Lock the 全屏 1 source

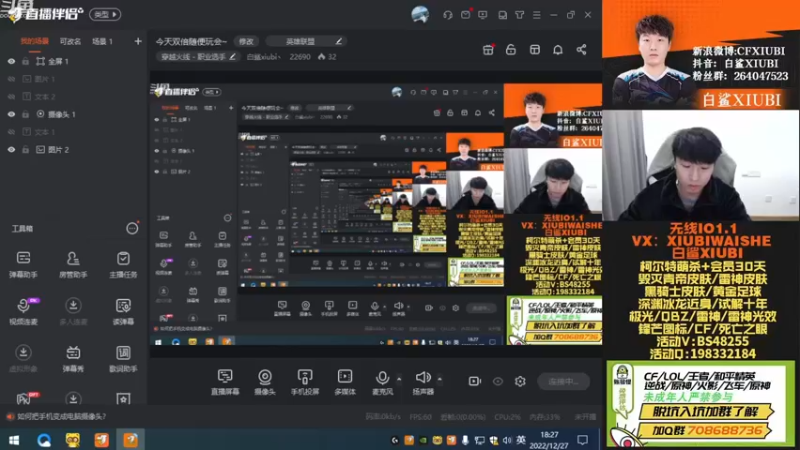pyautogui.click(x=26, y=61)
